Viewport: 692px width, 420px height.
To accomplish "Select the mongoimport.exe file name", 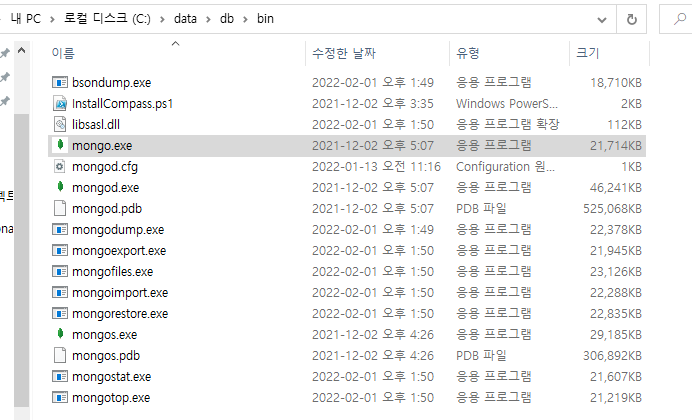I will click(x=120, y=292).
